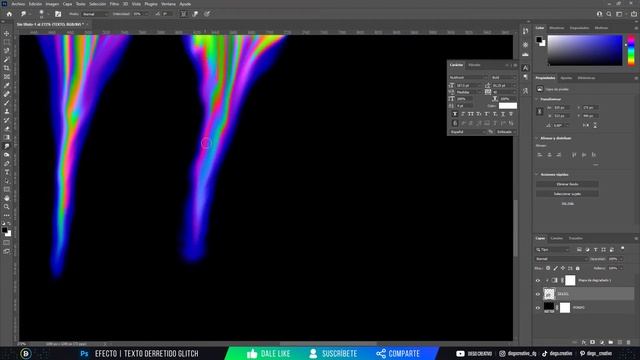Create new fill or adjustment layer icon

(602, 342)
